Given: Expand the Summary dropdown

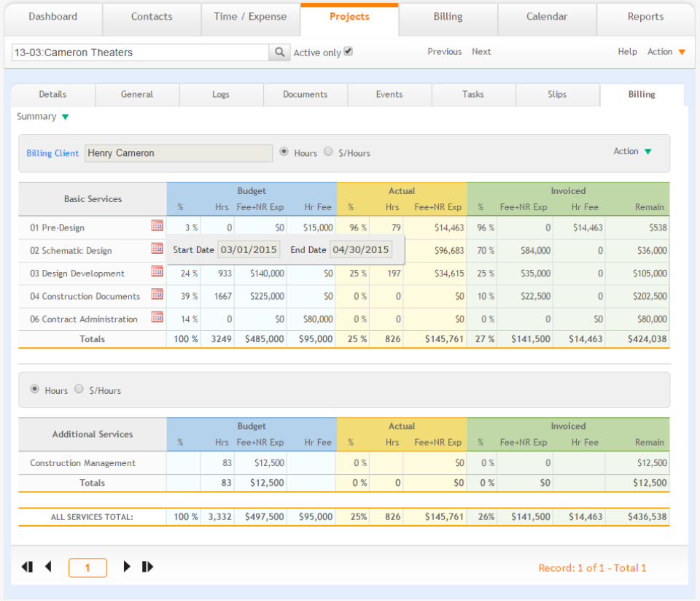Looking at the screenshot, I should [x=43, y=117].
